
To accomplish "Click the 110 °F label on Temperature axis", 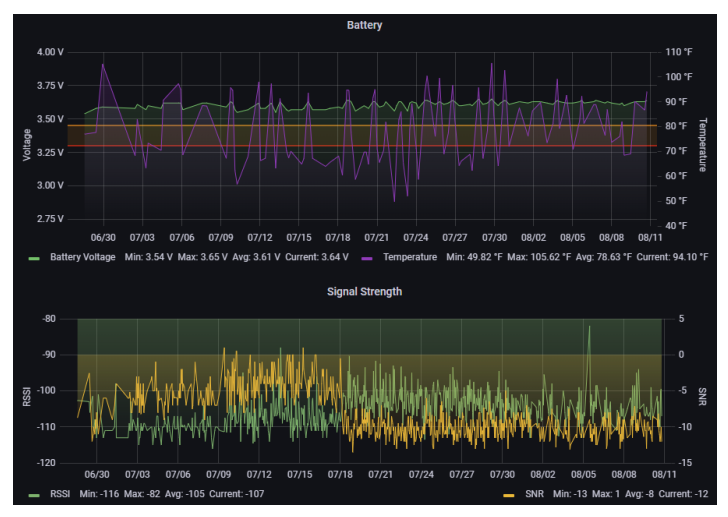I will click(x=678, y=52).
